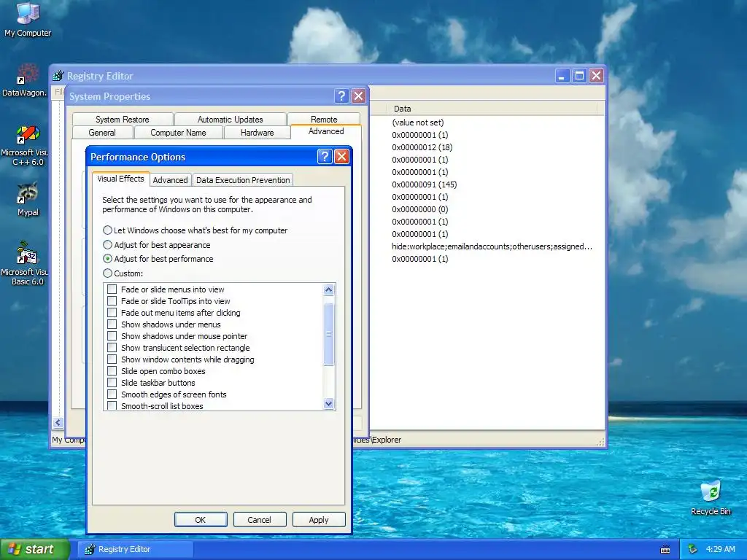Select the 0x00000000 (0) data value
747x560 pixels.
(419, 209)
